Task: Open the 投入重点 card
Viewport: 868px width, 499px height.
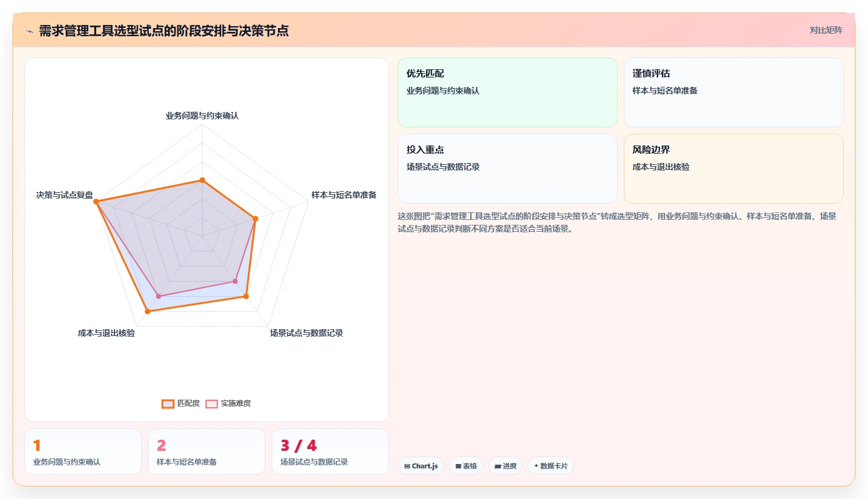Action: 507,169
